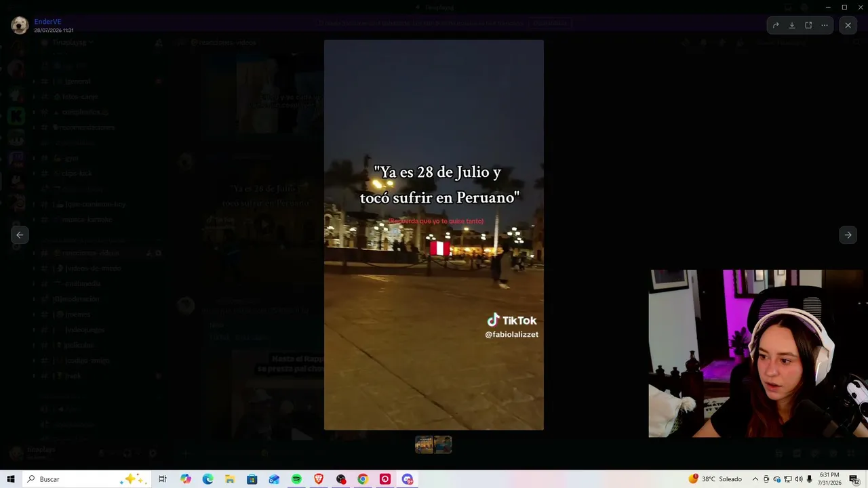Switch to Discord on the taskbar
Screen dimensions: 868x488
(408, 479)
